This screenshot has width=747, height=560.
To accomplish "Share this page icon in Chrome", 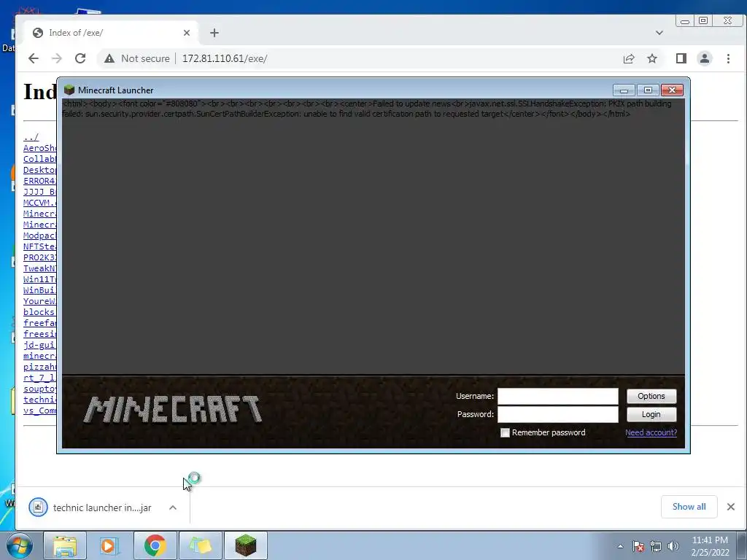I will pyautogui.click(x=629, y=58).
